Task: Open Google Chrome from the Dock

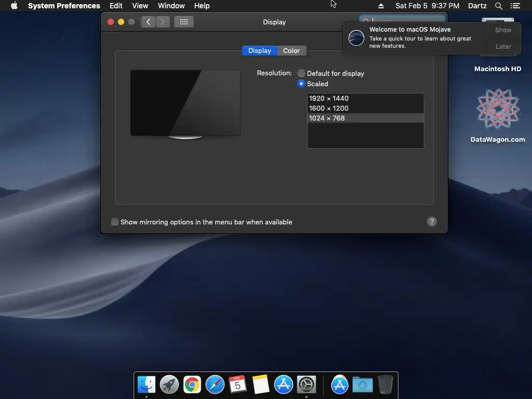Action: tap(192, 385)
